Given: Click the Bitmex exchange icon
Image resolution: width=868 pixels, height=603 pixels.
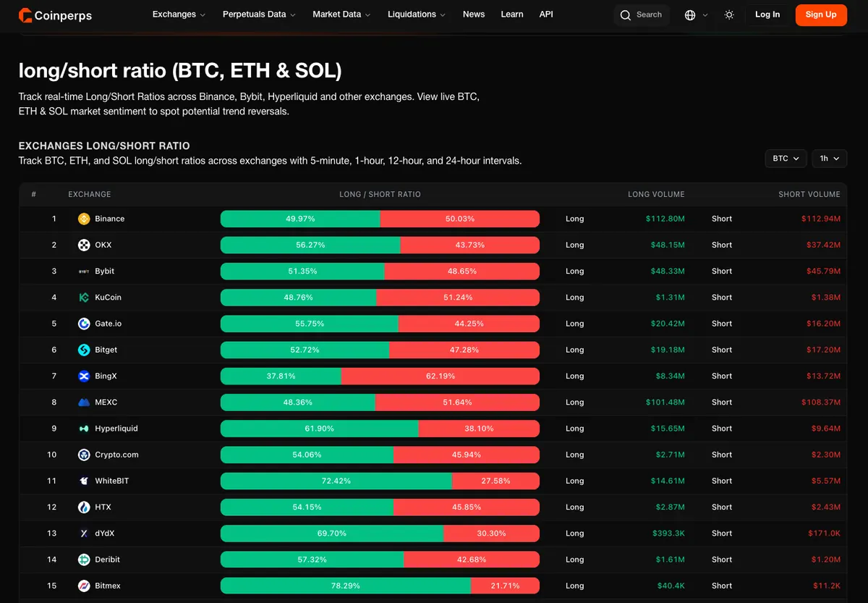Looking at the screenshot, I should tap(84, 586).
